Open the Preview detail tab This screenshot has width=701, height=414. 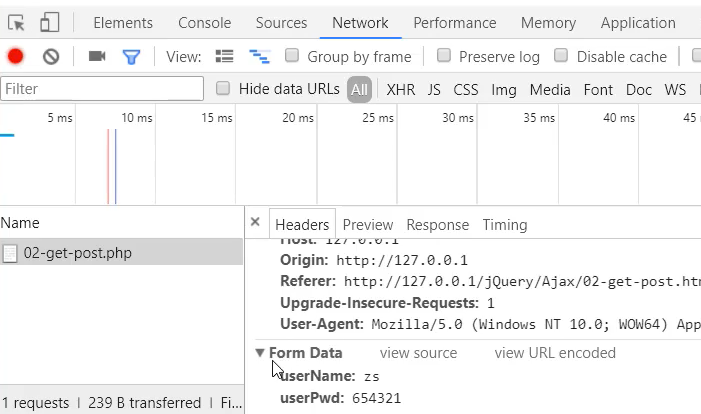pyautogui.click(x=368, y=224)
